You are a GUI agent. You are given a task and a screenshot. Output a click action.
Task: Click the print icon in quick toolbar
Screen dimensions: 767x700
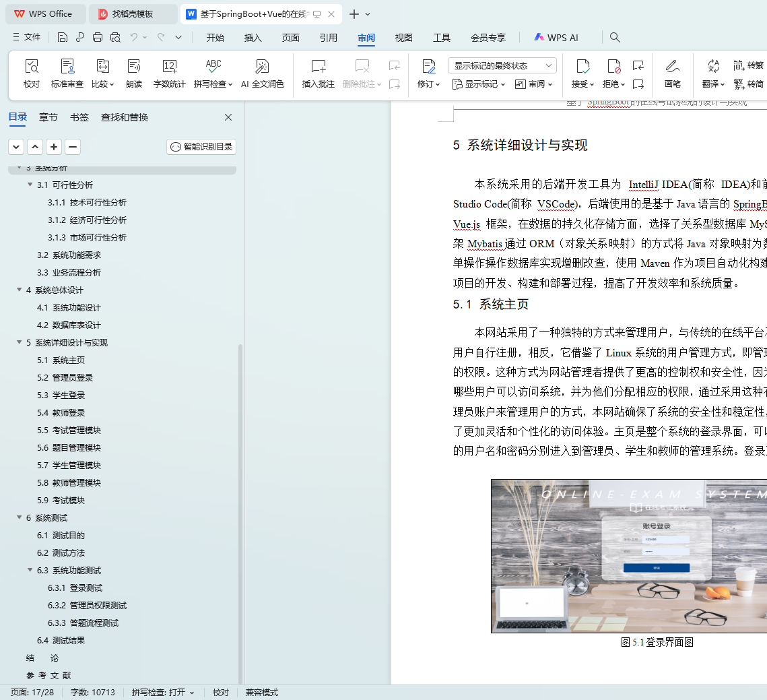[98, 38]
